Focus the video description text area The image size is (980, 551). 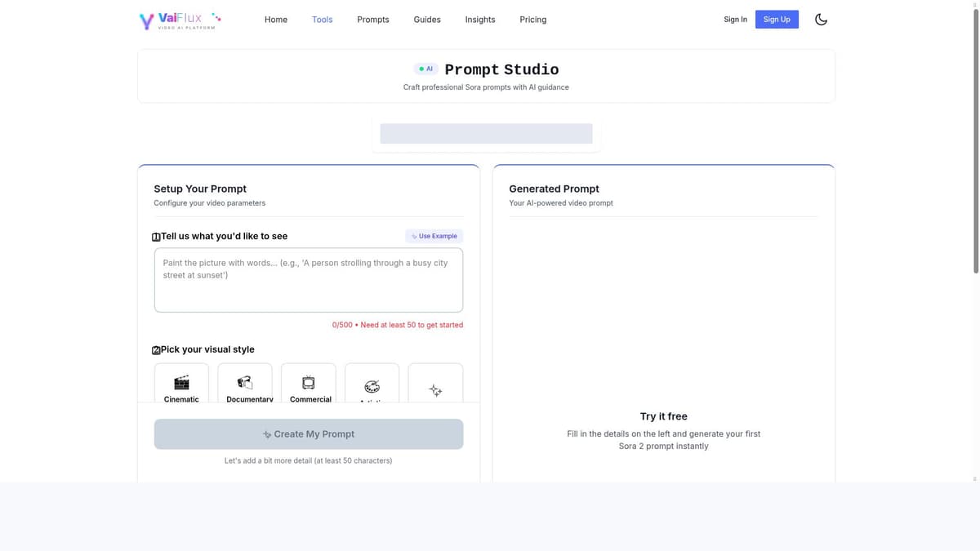pyautogui.click(x=309, y=280)
